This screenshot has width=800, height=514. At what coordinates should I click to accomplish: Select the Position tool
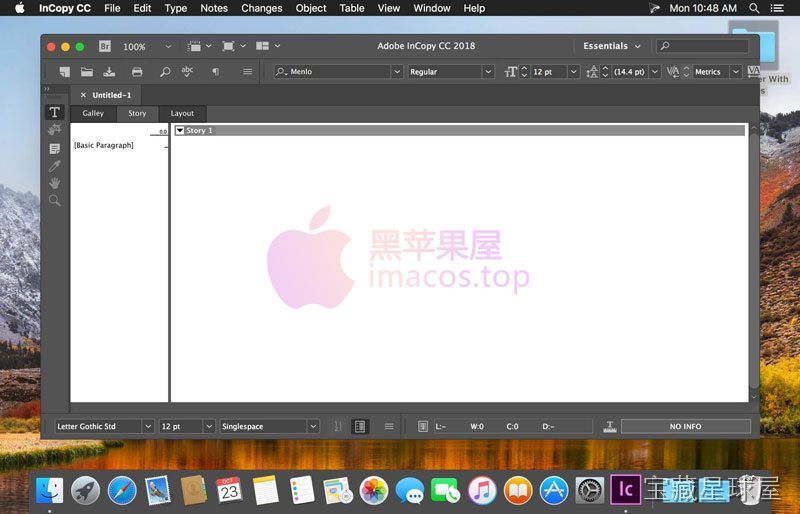pos(55,130)
